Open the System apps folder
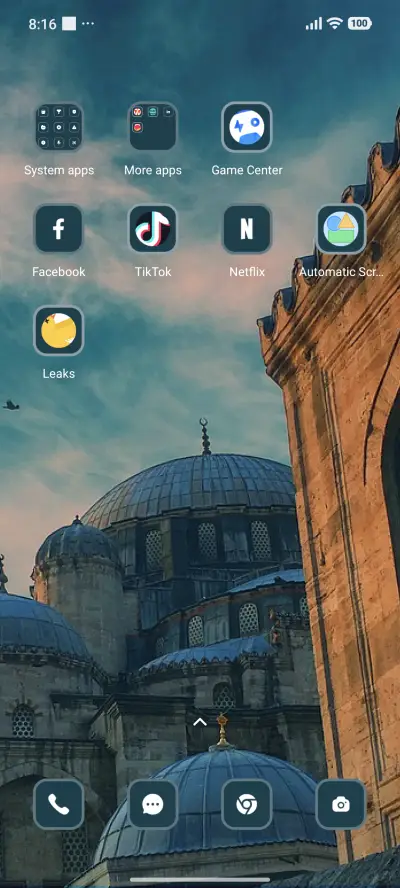The height and width of the screenshot is (888, 400). (x=59, y=127)
